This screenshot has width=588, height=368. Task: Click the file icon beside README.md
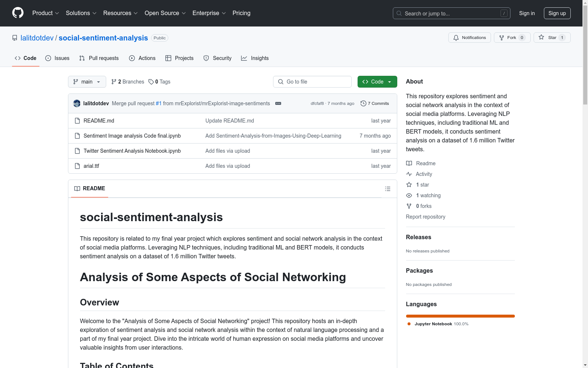77,121
